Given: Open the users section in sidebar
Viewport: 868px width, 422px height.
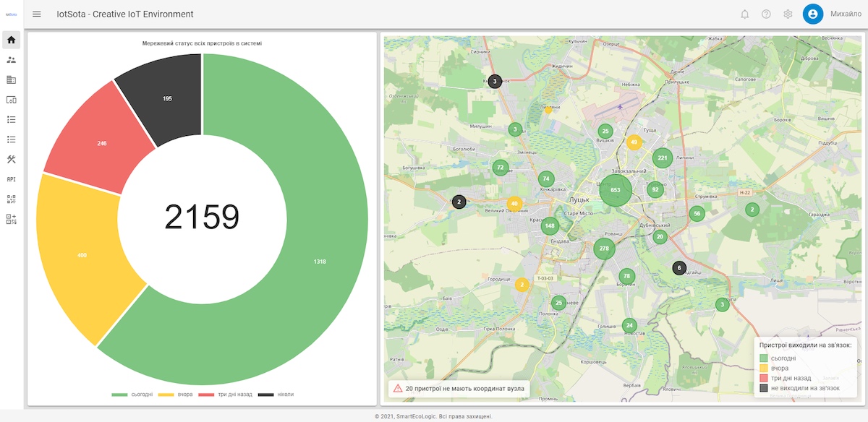Looking at the screenshot, I should (x=12, y=60).
